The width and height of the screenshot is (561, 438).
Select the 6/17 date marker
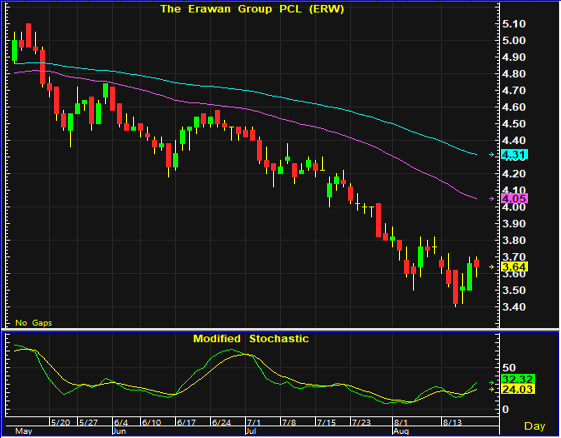[x=186, y=423]
